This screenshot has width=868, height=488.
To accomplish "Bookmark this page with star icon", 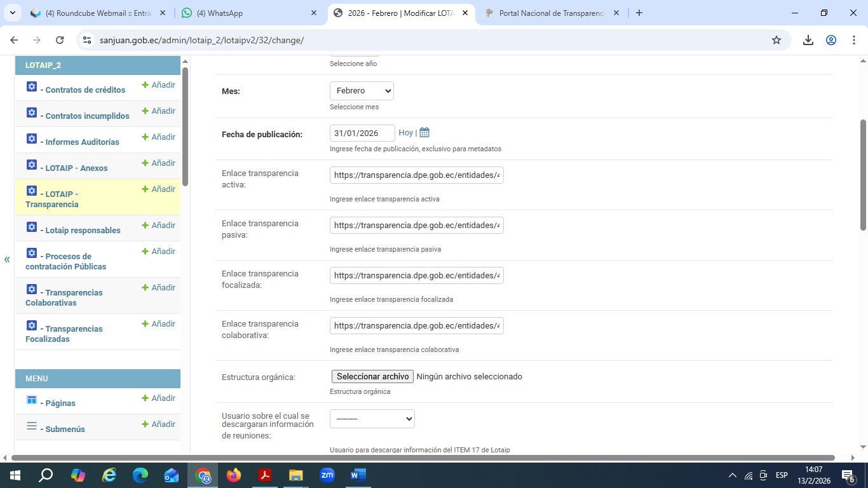I will click(x=776, y=40).
